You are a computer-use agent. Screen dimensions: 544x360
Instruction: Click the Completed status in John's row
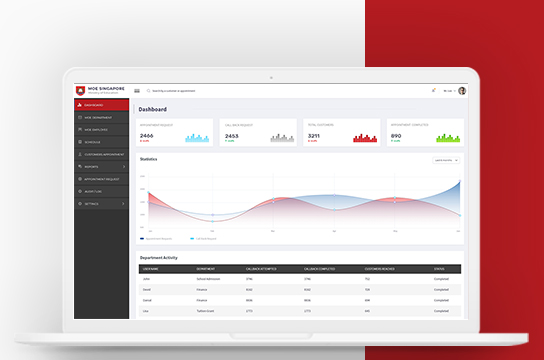pyautogui.click(x=441, y=279)
